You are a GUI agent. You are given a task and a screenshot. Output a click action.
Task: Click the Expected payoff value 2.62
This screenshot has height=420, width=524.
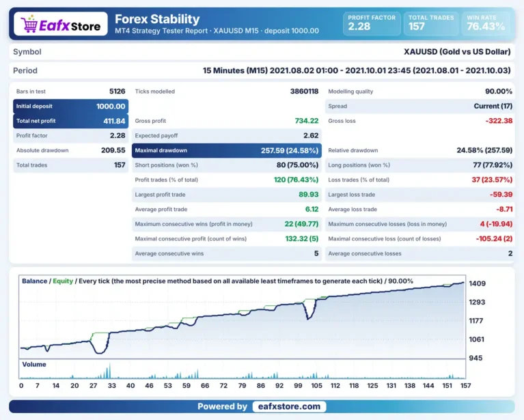click(x=311, y=135)
